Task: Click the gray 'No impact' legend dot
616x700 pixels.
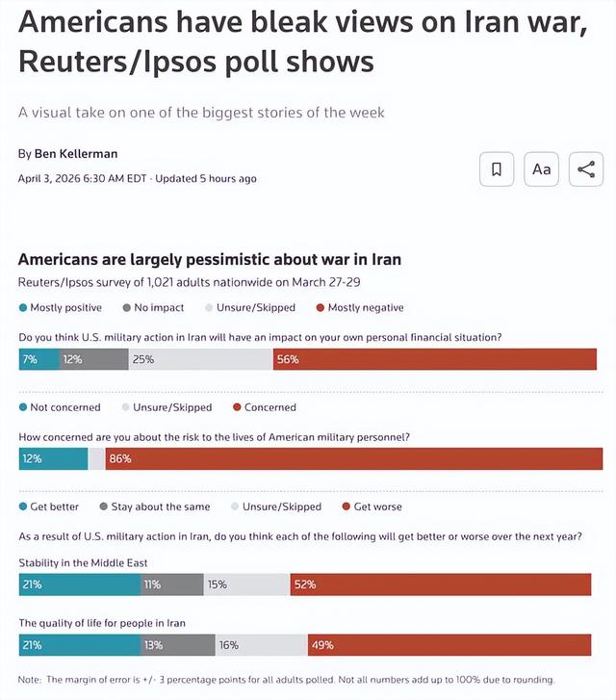Action: coord(127,308)
